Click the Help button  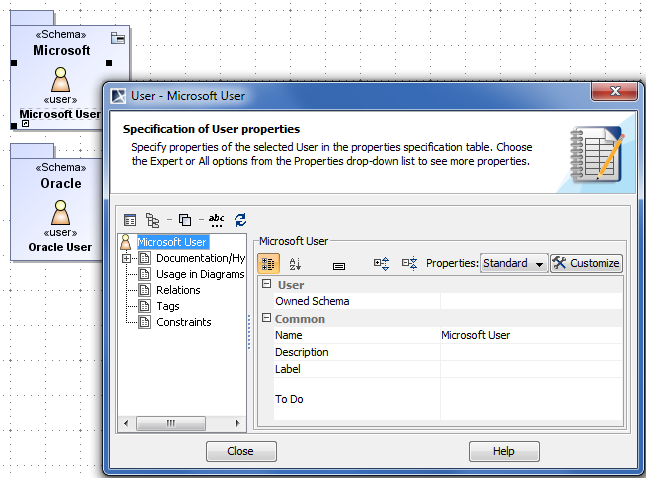point(504,451)
